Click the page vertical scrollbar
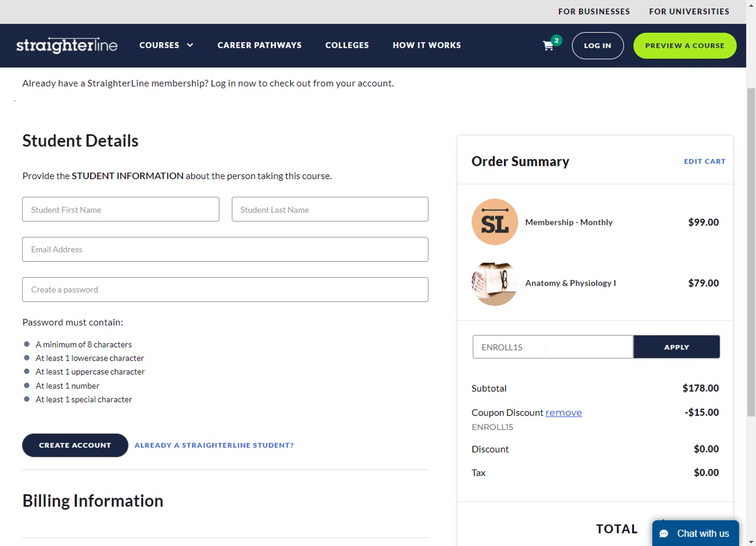The image size is (756, 546). (751, 252)
